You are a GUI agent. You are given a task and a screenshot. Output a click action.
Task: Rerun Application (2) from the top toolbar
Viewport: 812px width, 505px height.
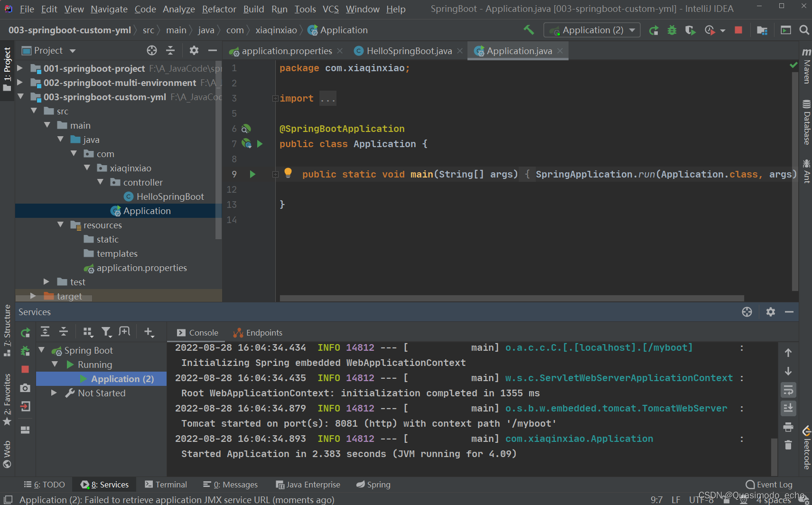tap(653, 30)
